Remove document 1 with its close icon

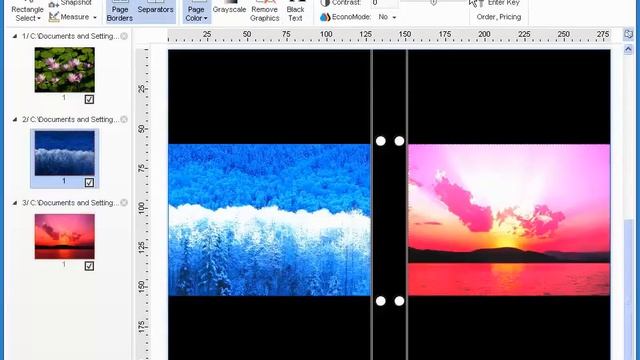[124, 36]
